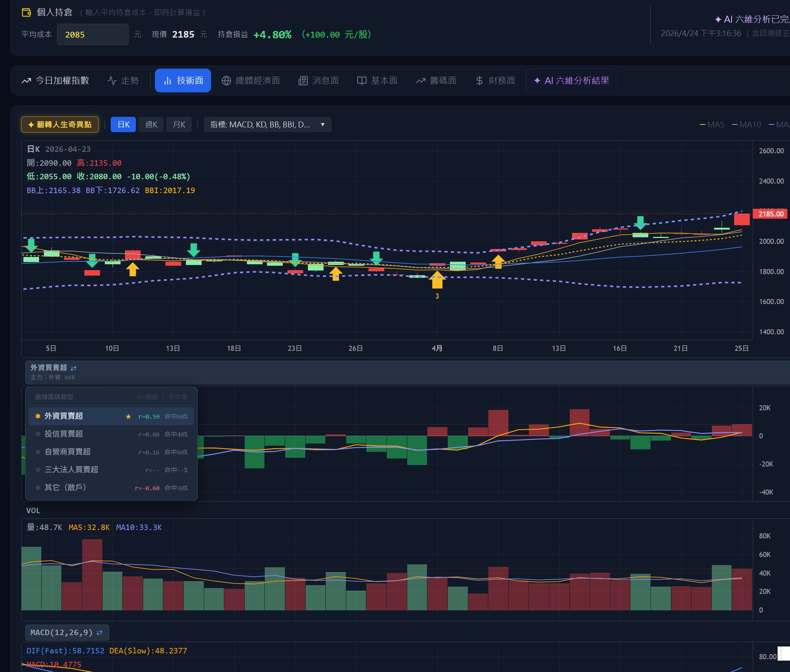Click the 平均成本 input field
Image resolution: width=790 pixels, height=672 pixels.
(93, 34)
